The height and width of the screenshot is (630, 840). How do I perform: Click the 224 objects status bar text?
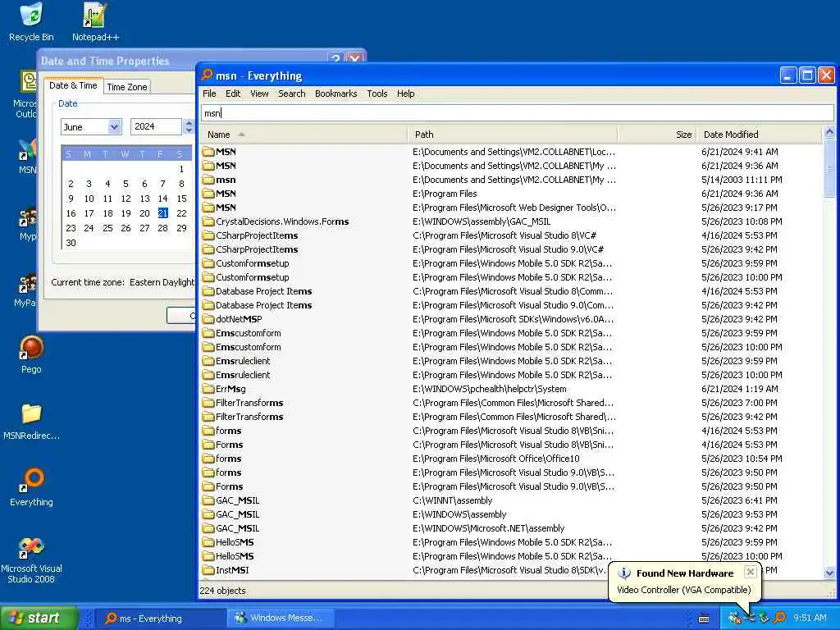pos(222,591)
